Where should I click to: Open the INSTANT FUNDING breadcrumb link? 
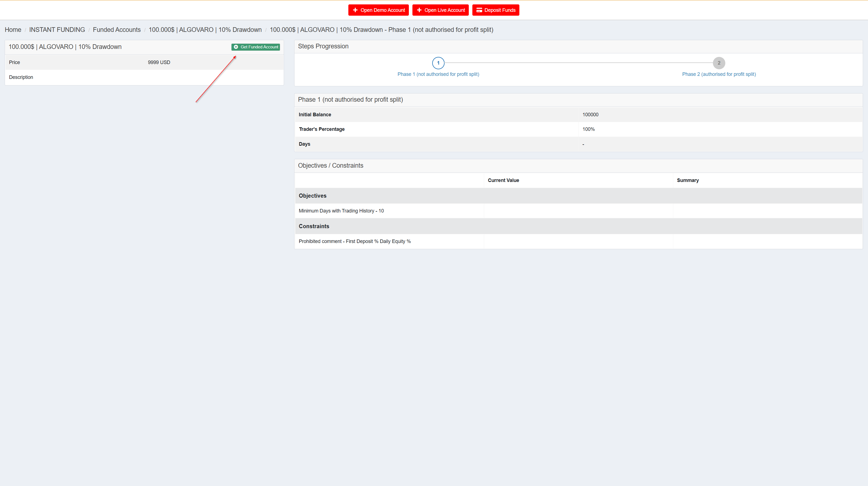(57, 30)
